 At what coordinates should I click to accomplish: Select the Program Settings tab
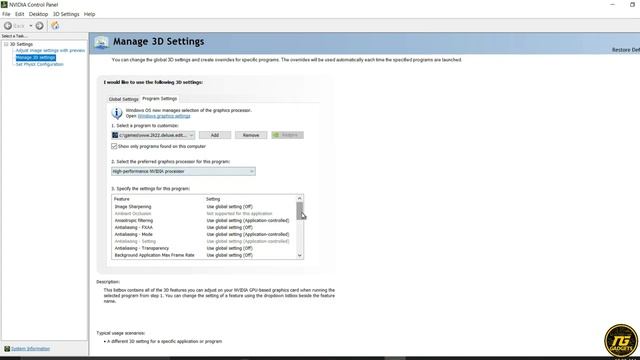click(x=160, y=99)
